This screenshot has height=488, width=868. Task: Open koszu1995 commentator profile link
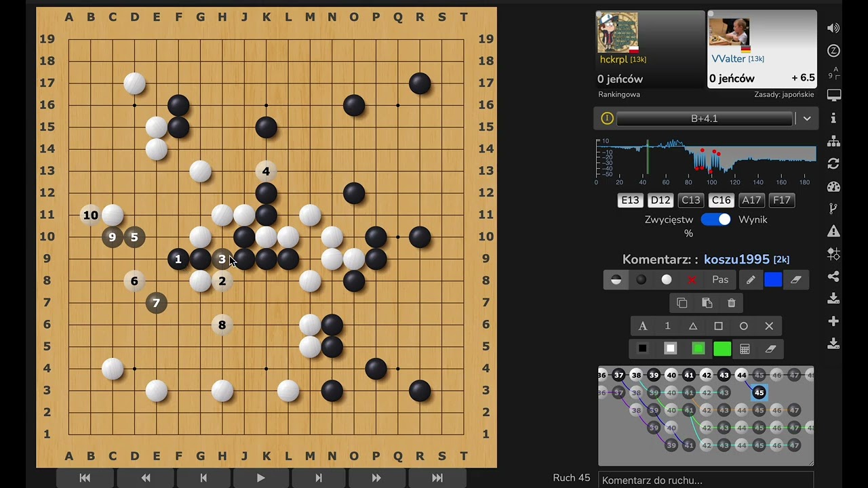tap(736, 260)
